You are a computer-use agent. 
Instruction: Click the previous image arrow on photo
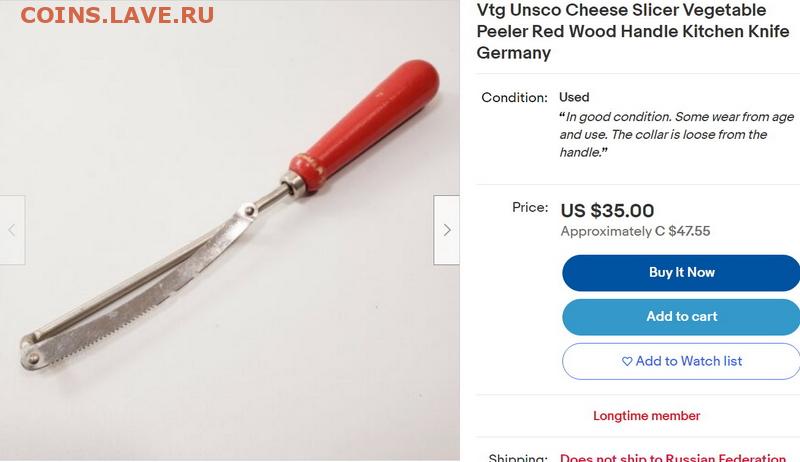[x=12, y=230]
